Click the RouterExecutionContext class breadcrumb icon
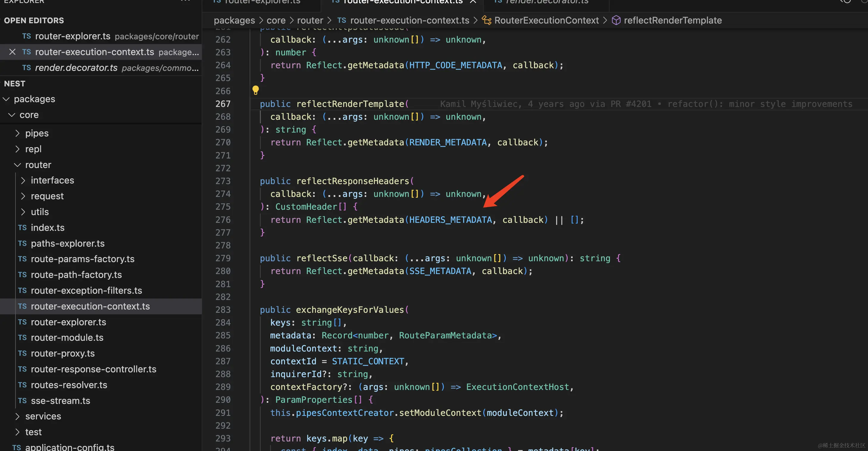 (x=486, y=20)
